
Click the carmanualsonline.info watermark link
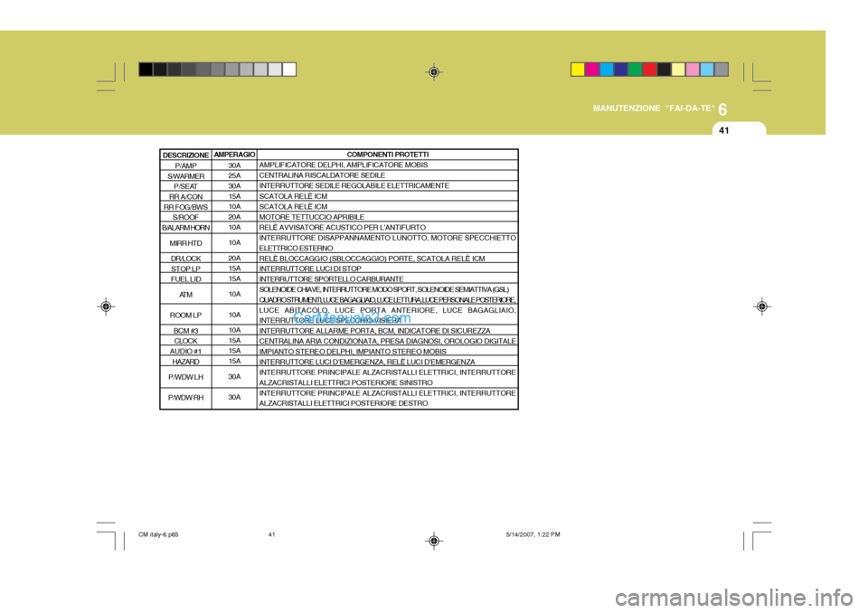[733, 598]
